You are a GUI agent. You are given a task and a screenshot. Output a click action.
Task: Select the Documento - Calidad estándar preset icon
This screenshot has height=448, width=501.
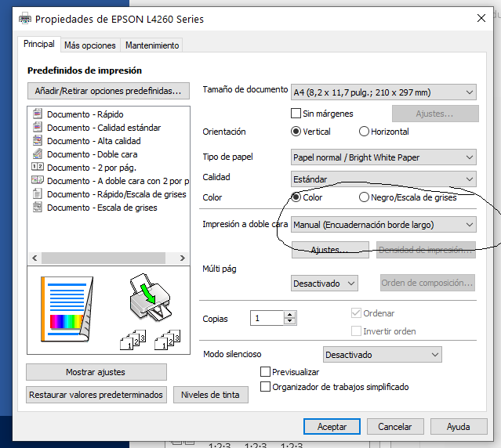[37, 128]
